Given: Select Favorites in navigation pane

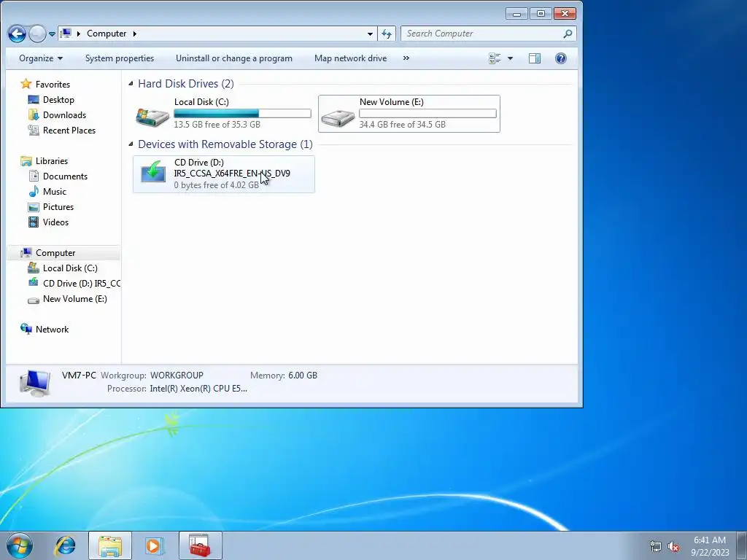Looking at the screenshot, I should pos(53,85).
